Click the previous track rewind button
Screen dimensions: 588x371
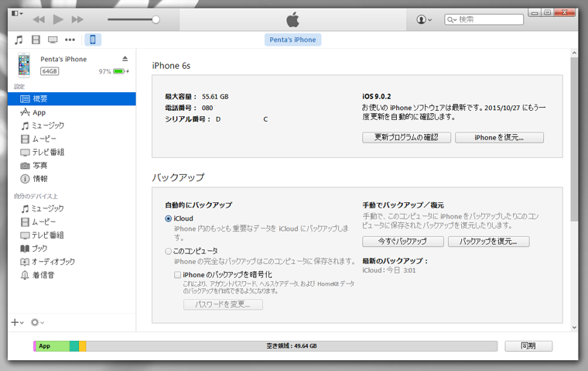39,19
